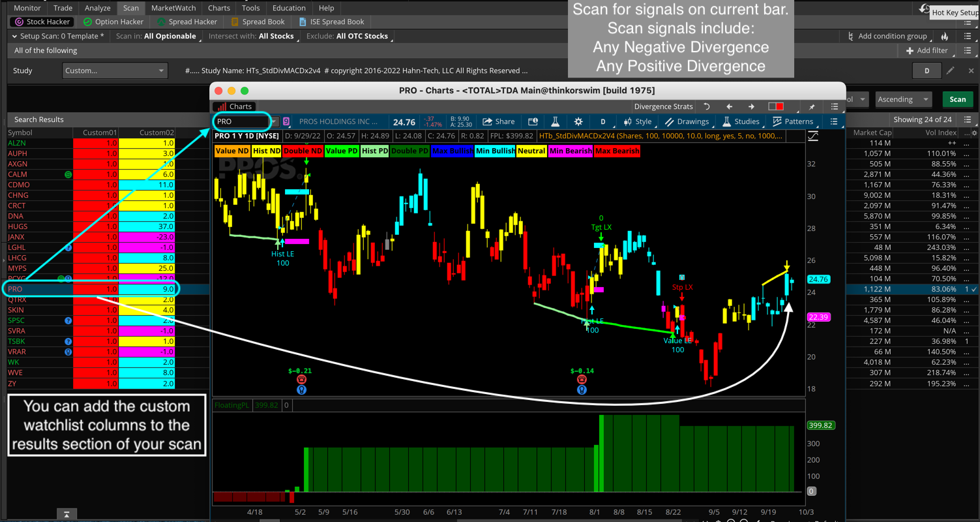This screenshot has width=980, height=522.
Task: Click the flask (thinkScript/lab) icon in chart toolbar
Action: coord(556,121)
